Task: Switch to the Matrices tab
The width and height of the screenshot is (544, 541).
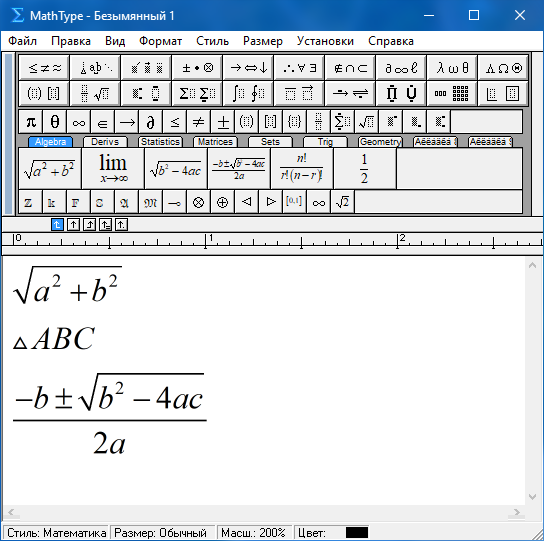Action: [215, 142]
